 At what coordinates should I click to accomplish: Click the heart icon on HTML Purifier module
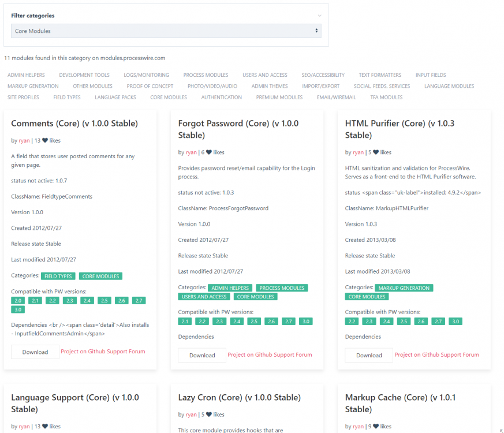376,152
